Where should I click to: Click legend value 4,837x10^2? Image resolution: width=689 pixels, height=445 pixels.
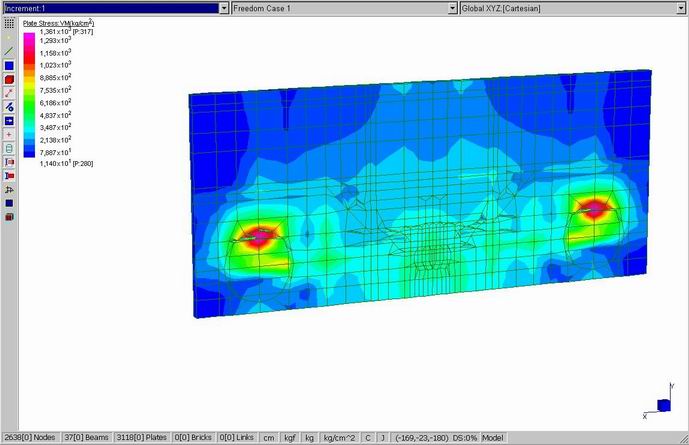55,115
